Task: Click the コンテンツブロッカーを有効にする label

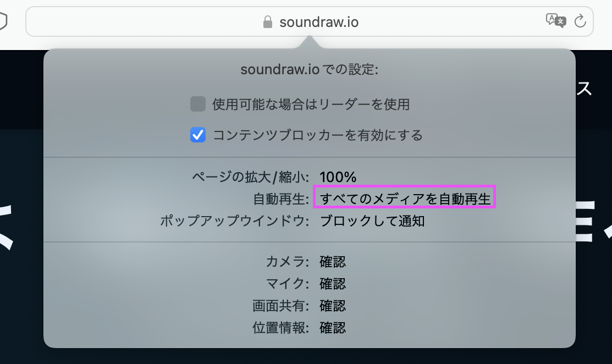Action: point(318,135)
